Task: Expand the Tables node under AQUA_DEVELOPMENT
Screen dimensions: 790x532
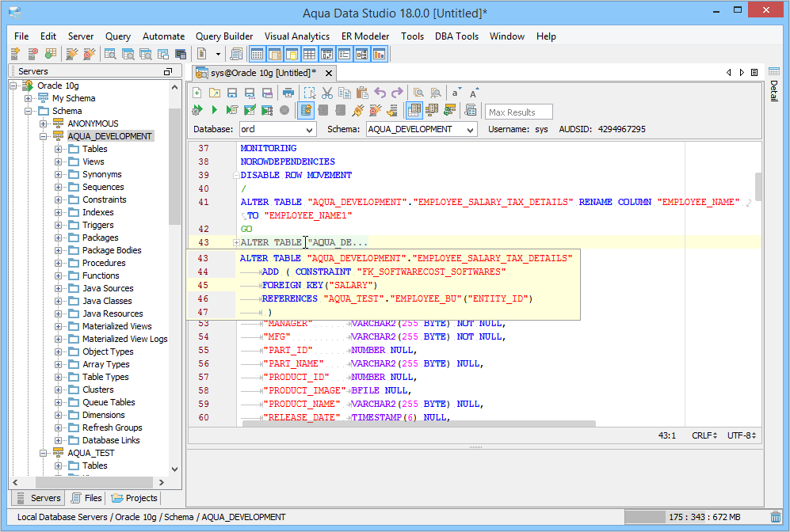Action: coord(59,149)
